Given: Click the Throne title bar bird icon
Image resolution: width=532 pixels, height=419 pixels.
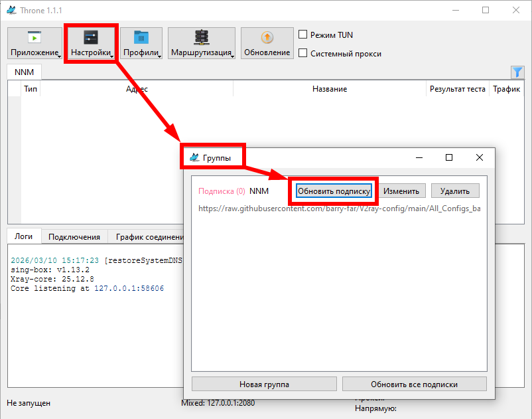Looking at the screenshot, I should tap(11, 10).
